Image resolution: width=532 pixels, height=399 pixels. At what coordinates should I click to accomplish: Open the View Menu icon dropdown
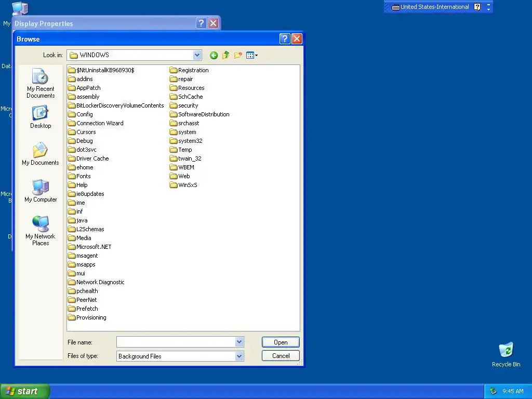tap(252, 55)
